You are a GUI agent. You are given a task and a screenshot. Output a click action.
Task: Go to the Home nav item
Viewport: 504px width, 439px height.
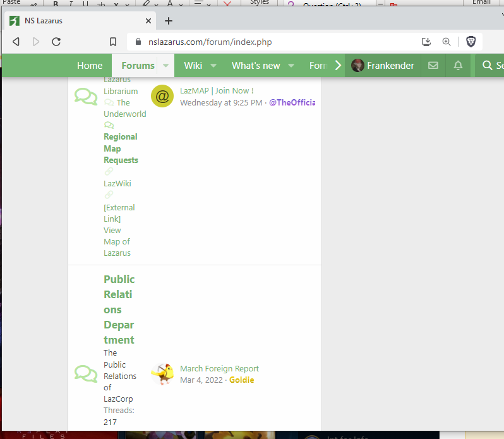[x=90, y=66]
